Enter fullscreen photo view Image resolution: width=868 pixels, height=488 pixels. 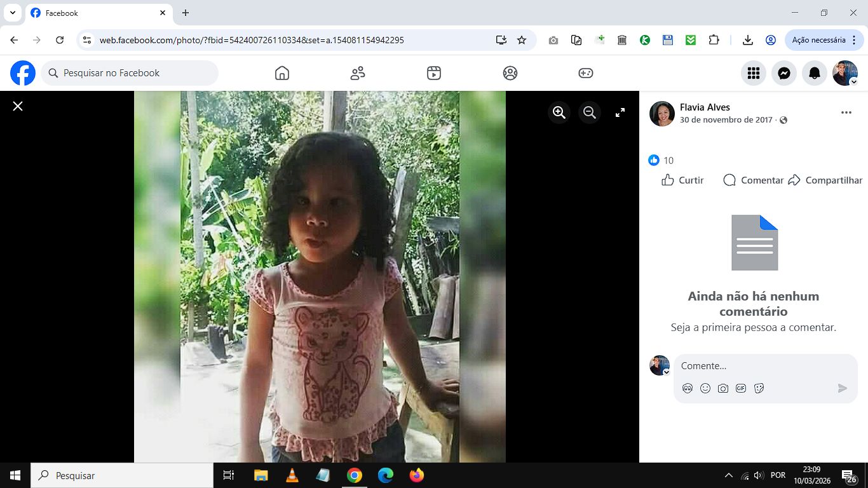pos(620,112)
